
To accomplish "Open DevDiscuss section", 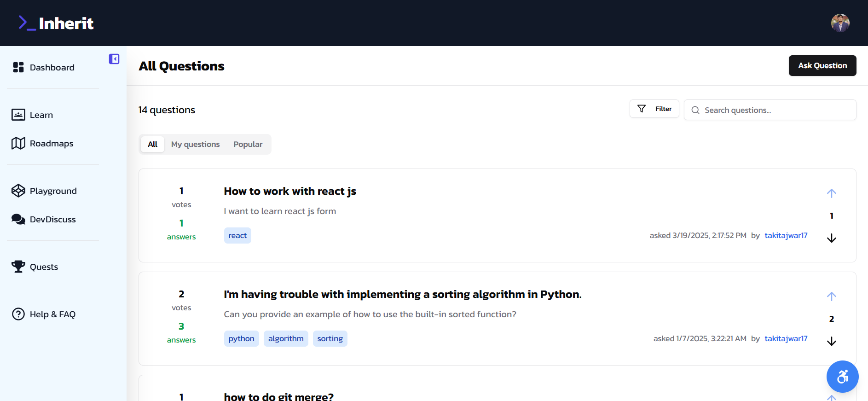I will [x=53, y=219].
